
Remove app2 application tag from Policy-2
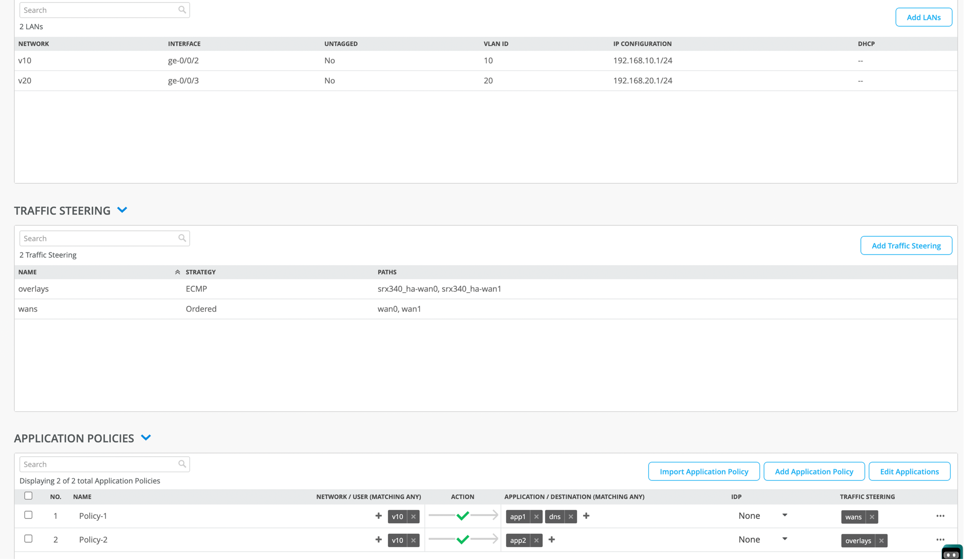click(x=536, y=540)
